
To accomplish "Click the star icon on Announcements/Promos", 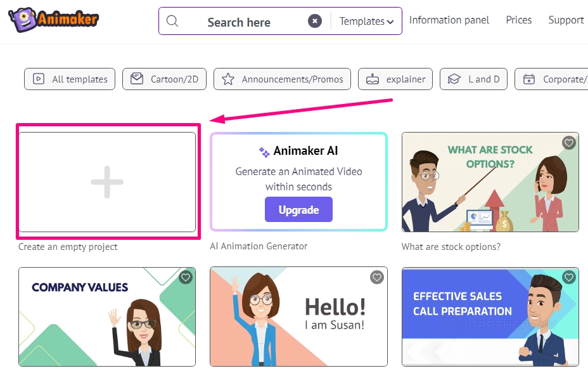I will pyautogui.click(x=228, y=79).
